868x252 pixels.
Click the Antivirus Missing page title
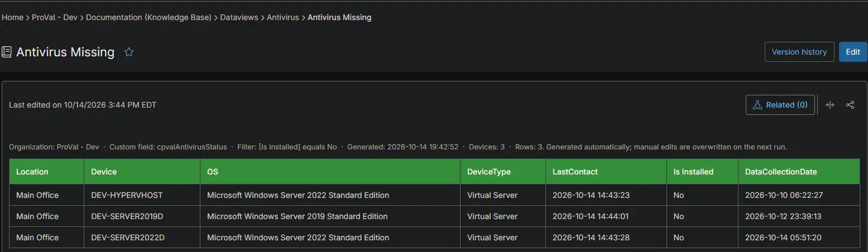click(65, 52)
